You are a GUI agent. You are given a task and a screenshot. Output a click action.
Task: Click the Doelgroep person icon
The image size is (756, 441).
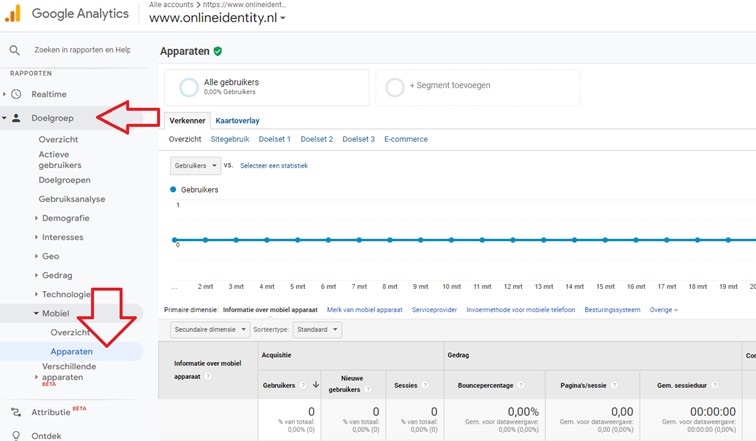pyautogui.click(x=16, y=118)
